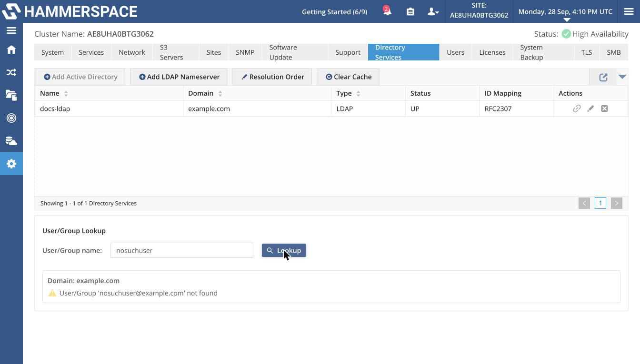
Task: Open the Software Update tab
Action: coord(295,52)
